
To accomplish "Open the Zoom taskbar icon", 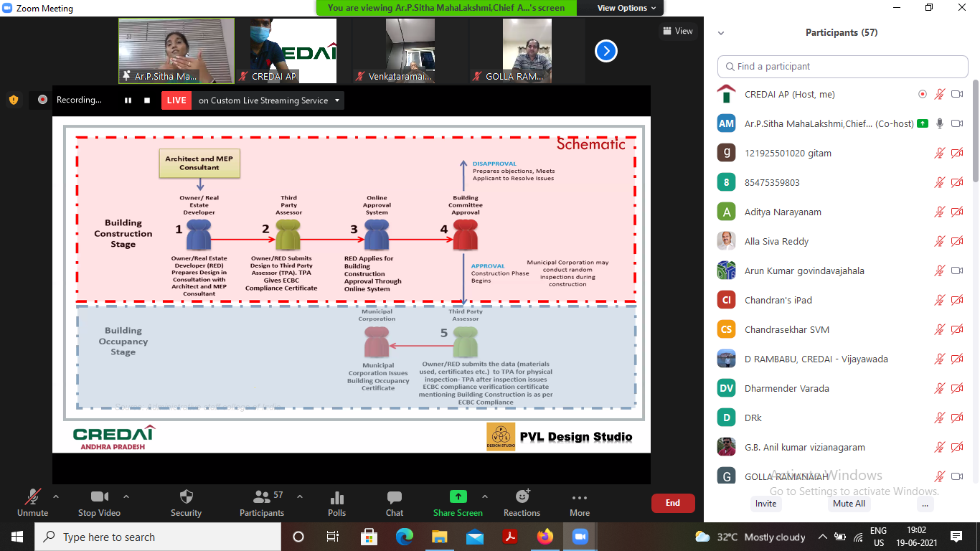I will 580,537.
